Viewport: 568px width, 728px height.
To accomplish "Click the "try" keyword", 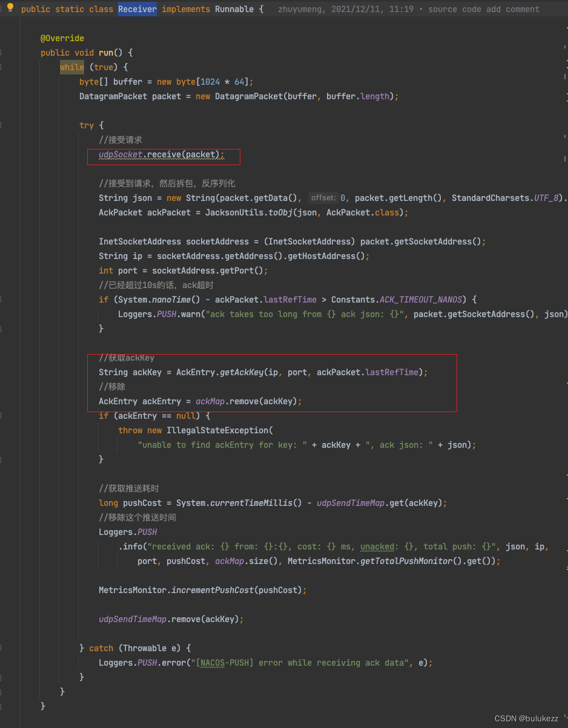I will coord(87,125).
